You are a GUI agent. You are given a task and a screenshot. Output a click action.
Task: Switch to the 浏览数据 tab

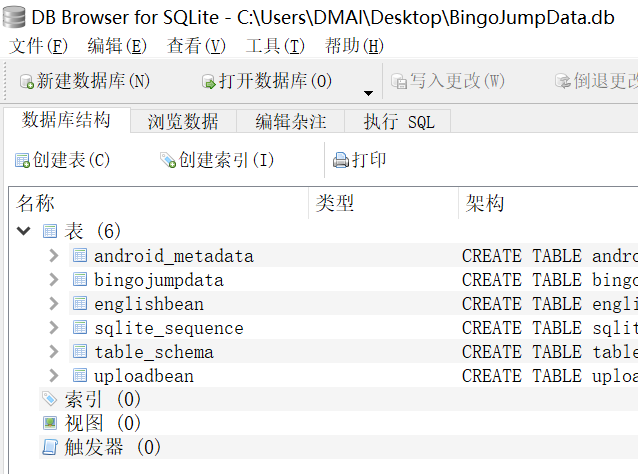(183, 121)
